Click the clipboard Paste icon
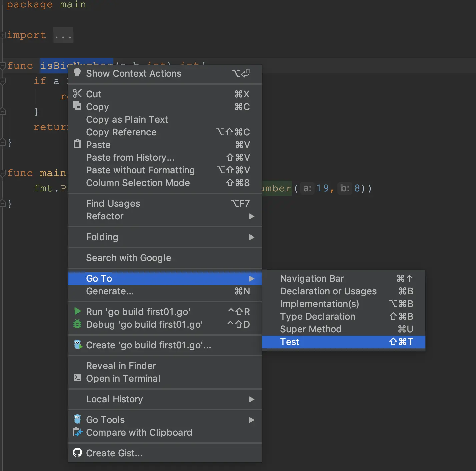Image resolution: width=476 pixels, height=471 pixels. (x=77, y=144)
